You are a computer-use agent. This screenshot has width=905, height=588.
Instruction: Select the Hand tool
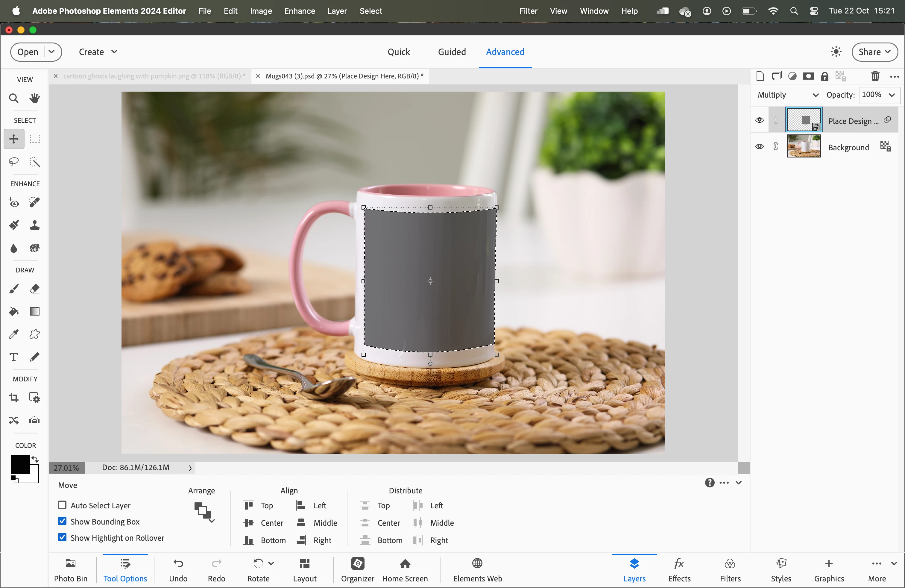pos(35,98)
